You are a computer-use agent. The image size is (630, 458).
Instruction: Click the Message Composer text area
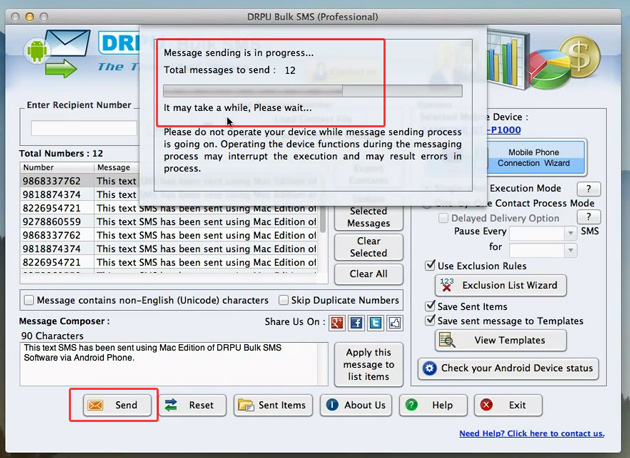pyautogui.click(x=174, y=364)
